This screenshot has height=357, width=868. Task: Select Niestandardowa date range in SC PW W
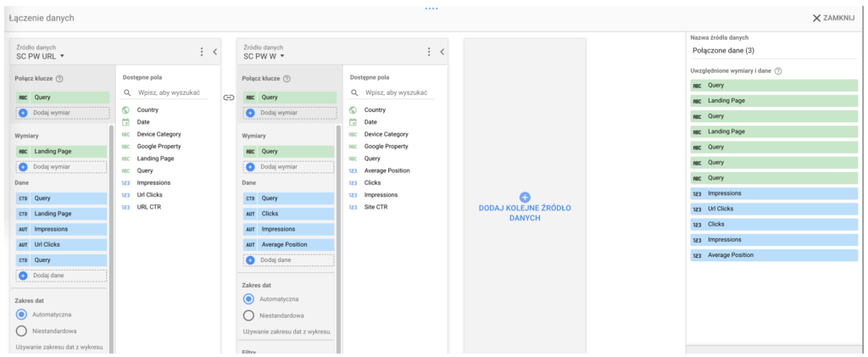pos(249,315)
